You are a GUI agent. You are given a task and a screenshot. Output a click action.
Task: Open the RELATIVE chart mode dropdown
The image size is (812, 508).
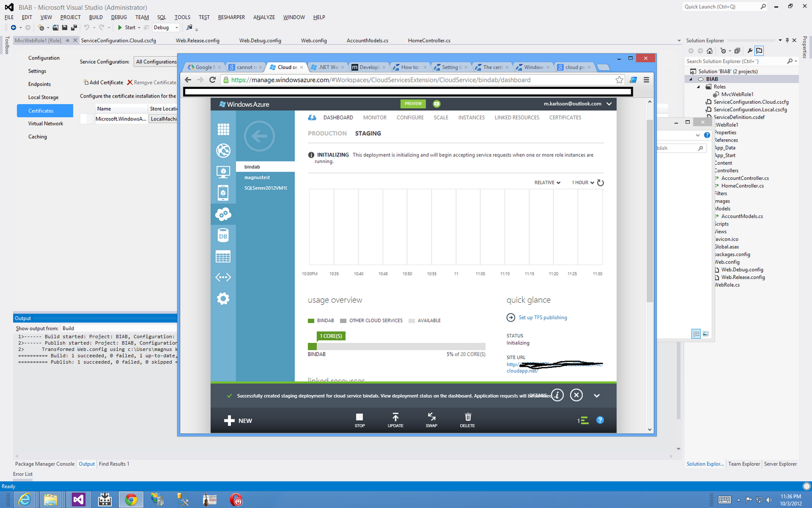coord(547,183)
